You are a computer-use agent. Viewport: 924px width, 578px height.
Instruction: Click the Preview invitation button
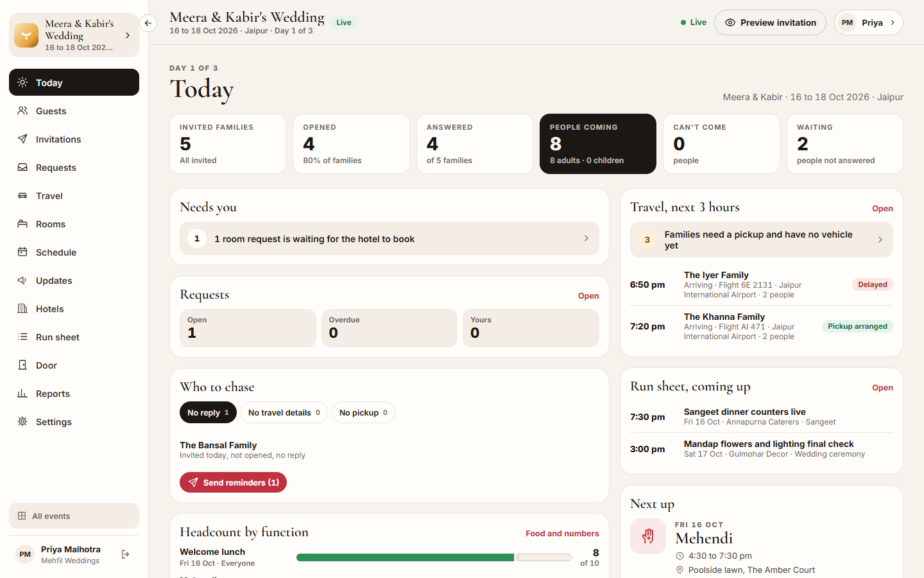(x=770, y=22)
